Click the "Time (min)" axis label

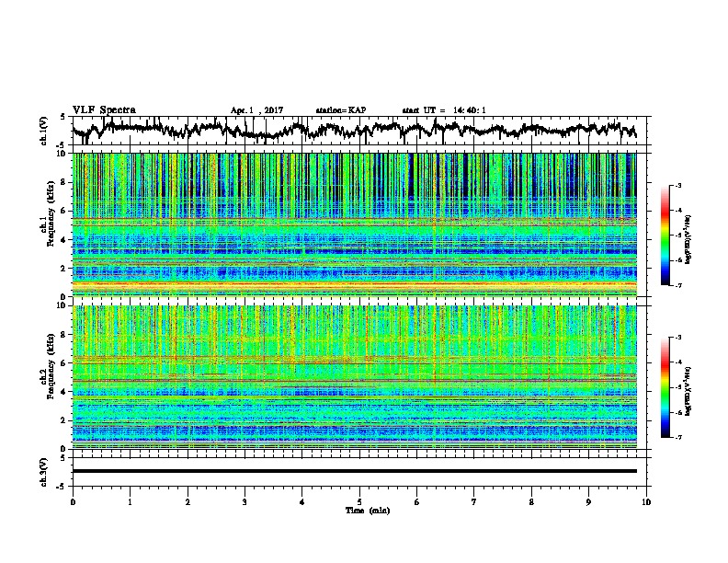point(368,511)
